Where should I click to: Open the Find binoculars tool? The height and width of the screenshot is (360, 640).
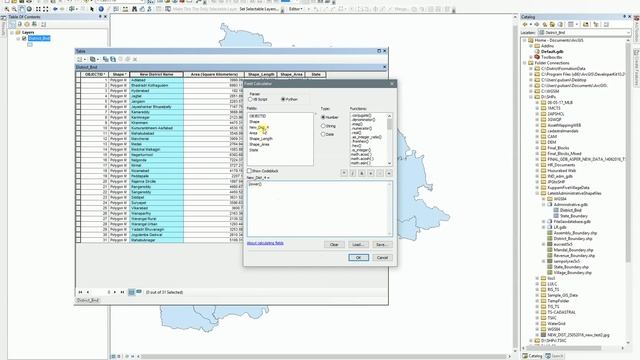[x=134, y=9]
